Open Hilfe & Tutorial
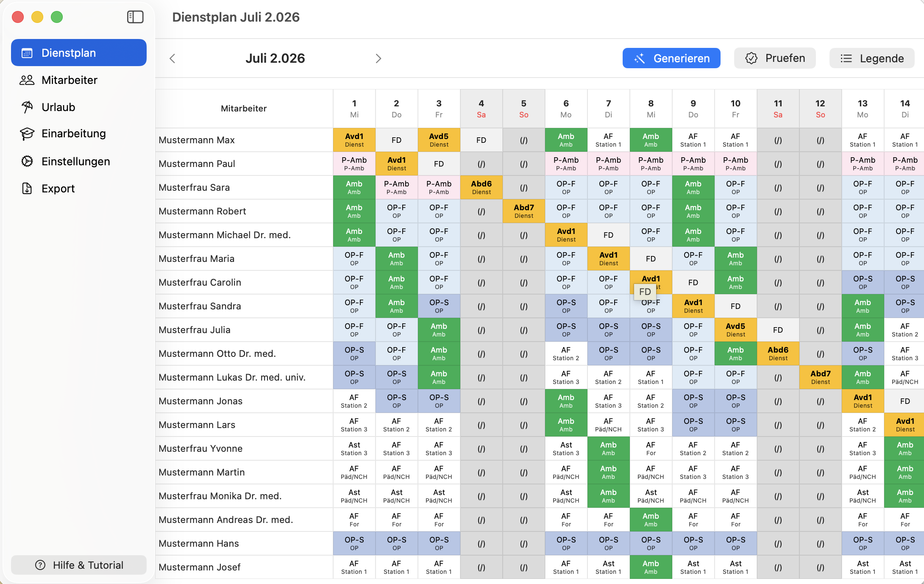924x584 pixels. [79, 565]
